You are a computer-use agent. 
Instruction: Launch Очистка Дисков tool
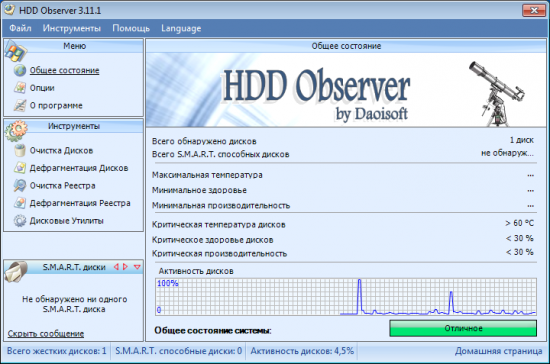[x=61, y=150]
